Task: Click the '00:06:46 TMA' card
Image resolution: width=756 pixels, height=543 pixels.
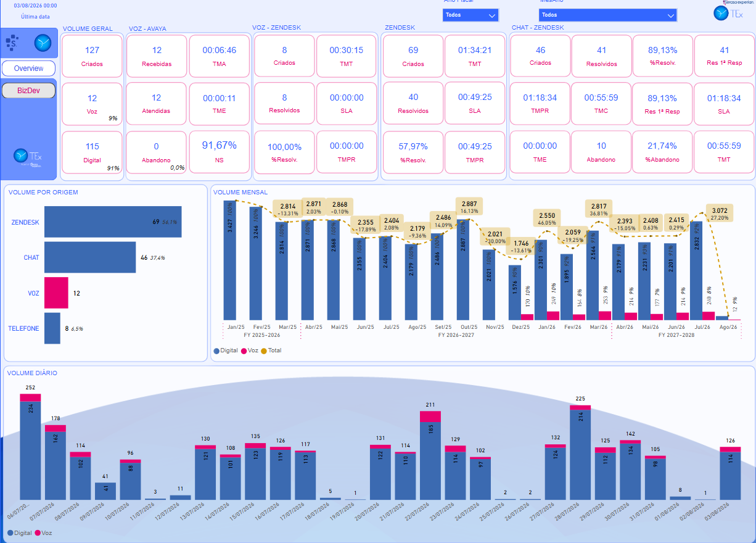Action: coord(219,56)
